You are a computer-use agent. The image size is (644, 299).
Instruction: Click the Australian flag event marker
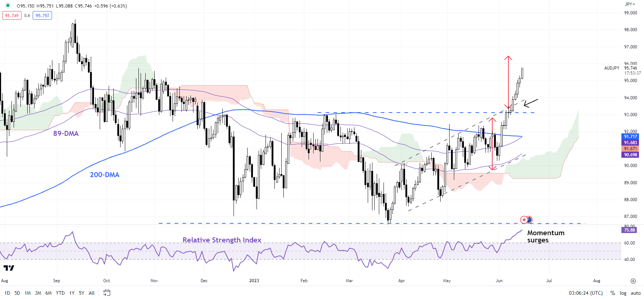[529, 219]
